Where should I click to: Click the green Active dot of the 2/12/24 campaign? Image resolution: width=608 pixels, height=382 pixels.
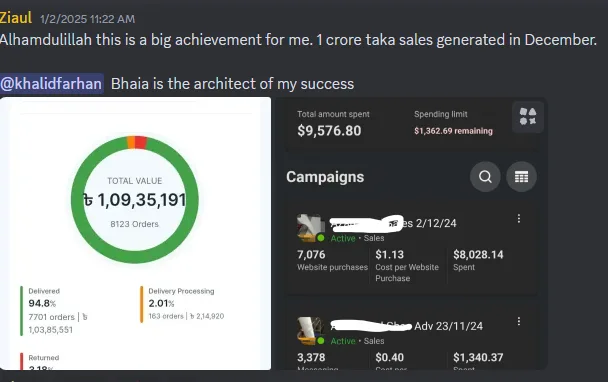321,238
